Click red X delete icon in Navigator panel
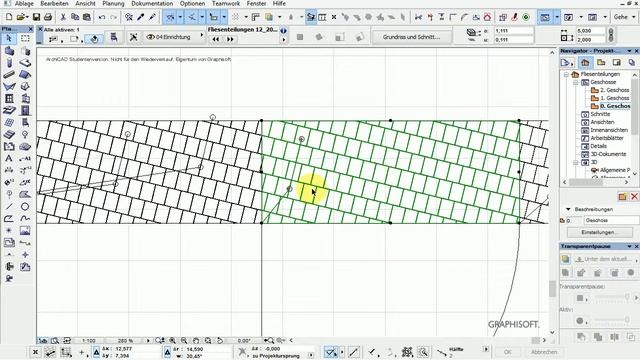The width and height of the screenshot is (640, 360). [x=634, y=197]
